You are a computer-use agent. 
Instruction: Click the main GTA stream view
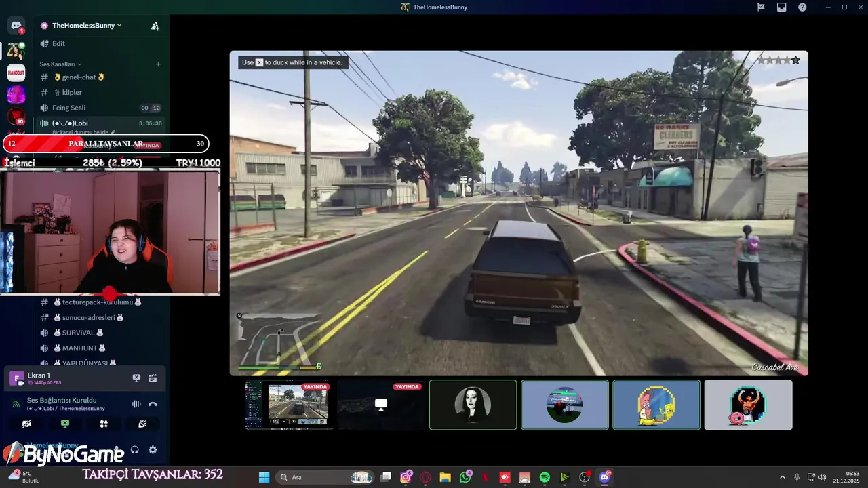point(519,213)
